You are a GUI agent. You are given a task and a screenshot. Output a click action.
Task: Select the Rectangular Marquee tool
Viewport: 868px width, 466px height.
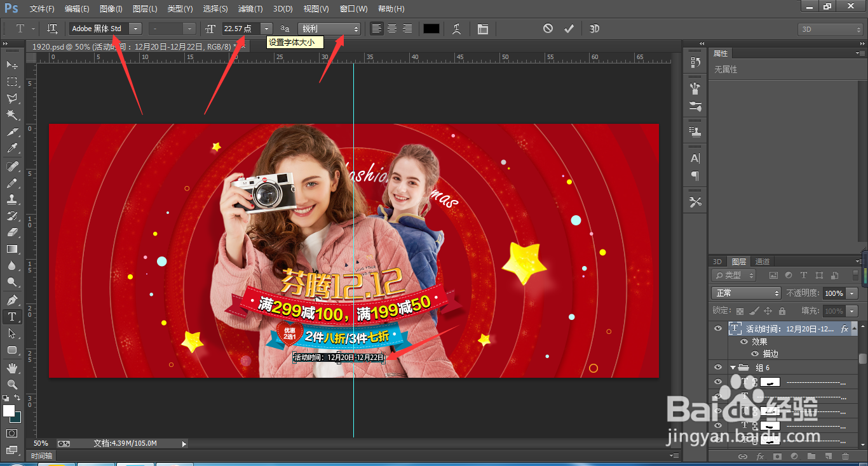point(11,82)
